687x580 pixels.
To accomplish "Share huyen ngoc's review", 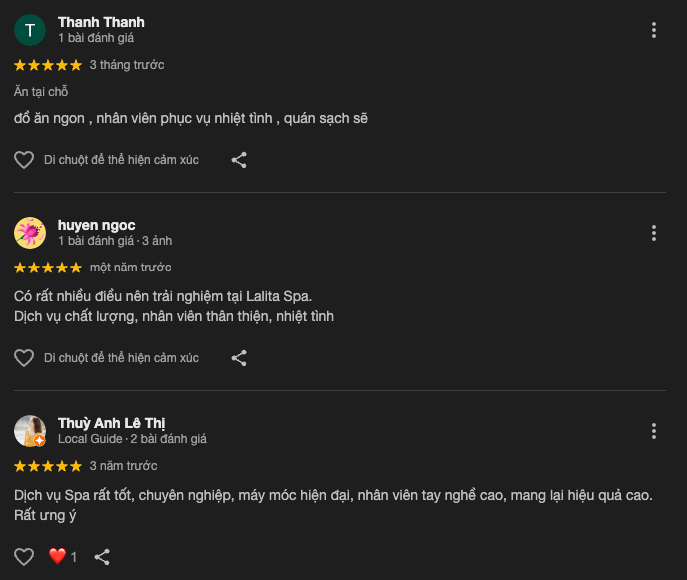I will (x=239, y=358).
